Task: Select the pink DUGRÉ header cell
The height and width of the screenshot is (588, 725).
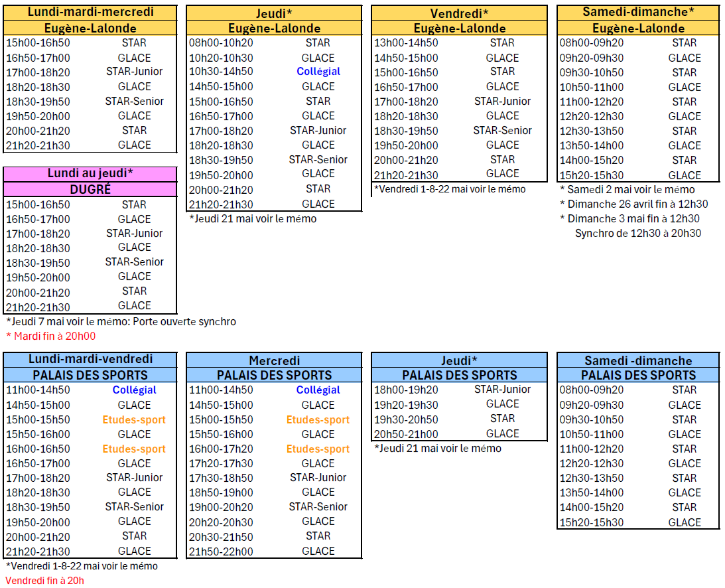Action: 90,189
